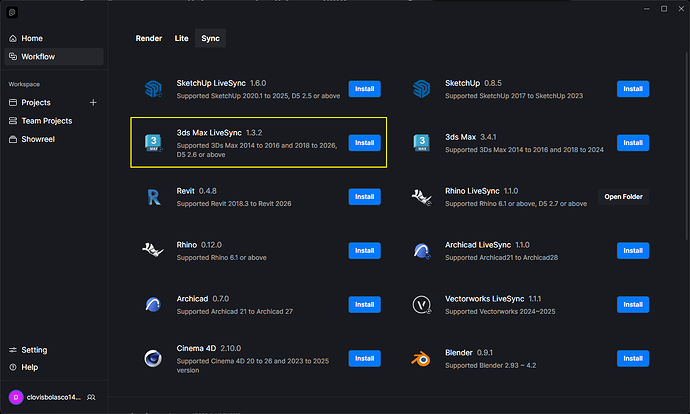Click 'Supported Vectorworks 2024~2025' text

click(x=500, y=311)
